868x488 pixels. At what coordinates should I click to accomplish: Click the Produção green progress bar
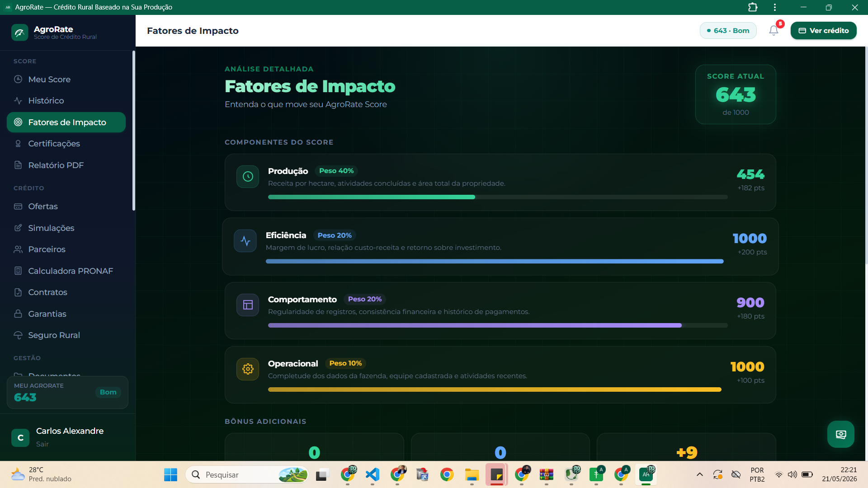(x=371, y=197)
